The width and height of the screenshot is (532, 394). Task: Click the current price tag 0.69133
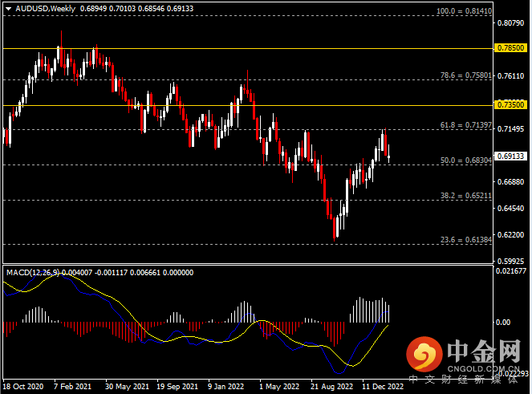[510, 156]
